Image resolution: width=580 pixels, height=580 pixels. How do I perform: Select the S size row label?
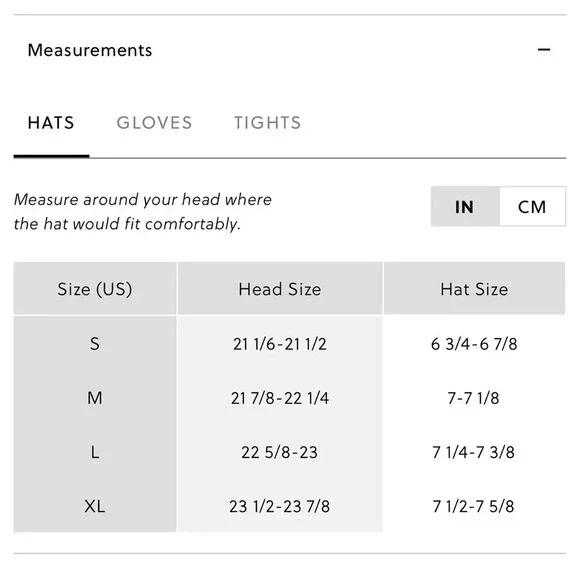[95, 344]
